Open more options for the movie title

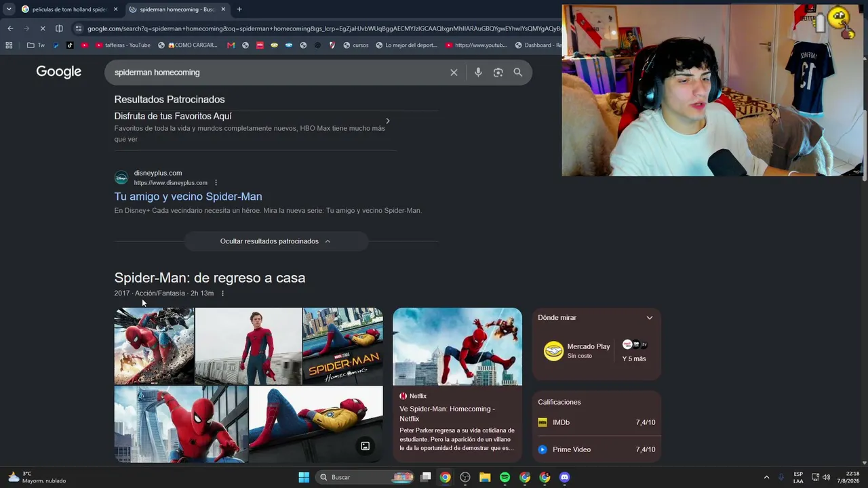pyautogui.click(x=222, y=293)
